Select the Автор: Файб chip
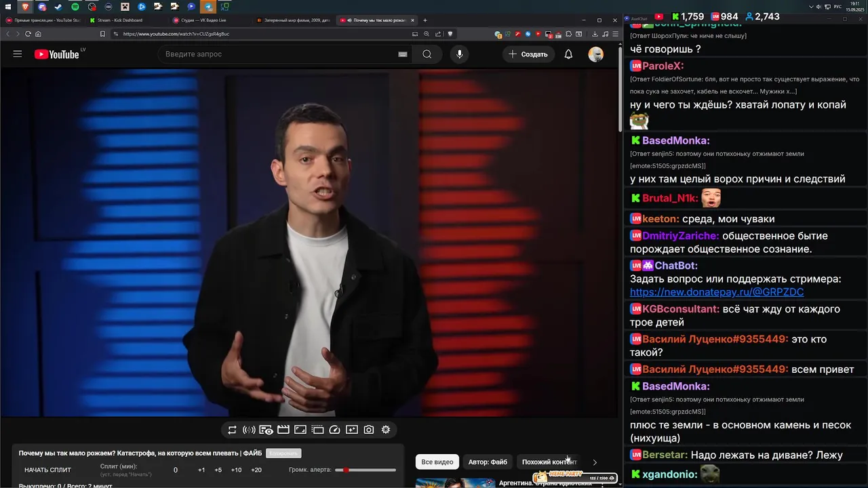Screen dimensions: 868x488 tap(488, 462)
